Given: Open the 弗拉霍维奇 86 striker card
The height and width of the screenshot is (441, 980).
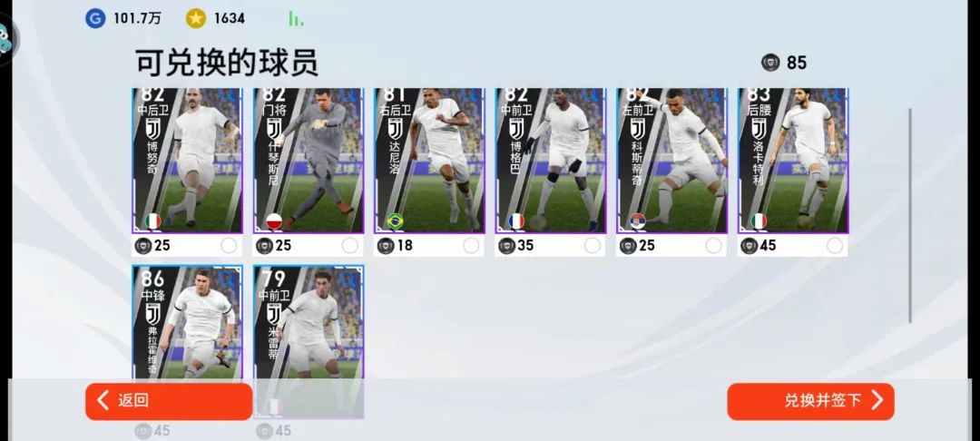Looking at the screenshot, I should 187,322.
